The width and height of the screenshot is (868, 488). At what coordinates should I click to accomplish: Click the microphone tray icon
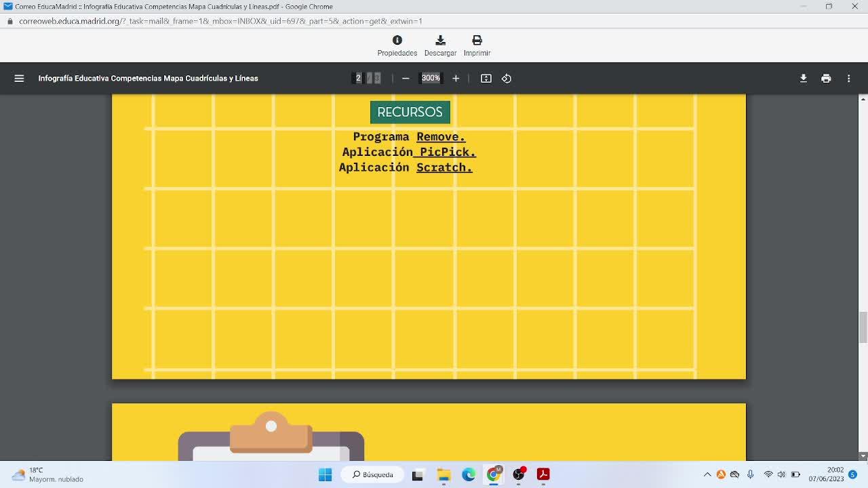pyautogui.click(x=750, y=474)
